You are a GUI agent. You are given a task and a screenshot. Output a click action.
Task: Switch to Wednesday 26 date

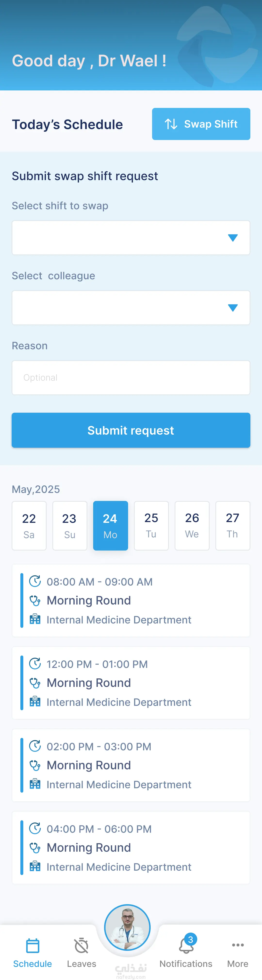pyautogui.click(x=192, y=526)
